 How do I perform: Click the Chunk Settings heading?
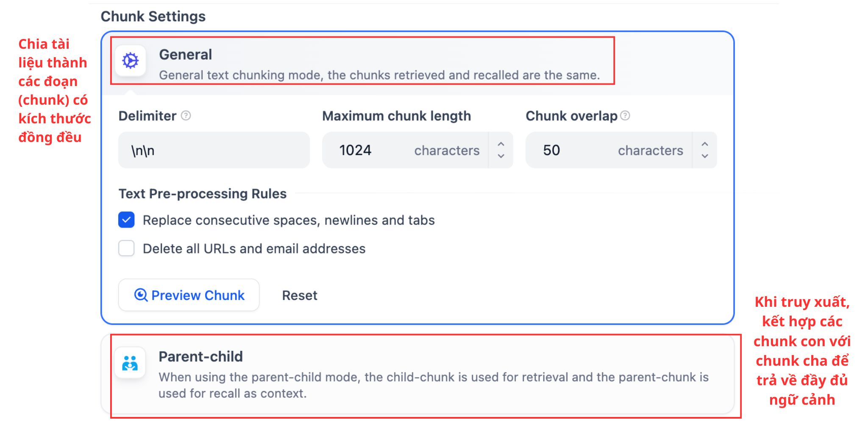[x=153, y=16]
